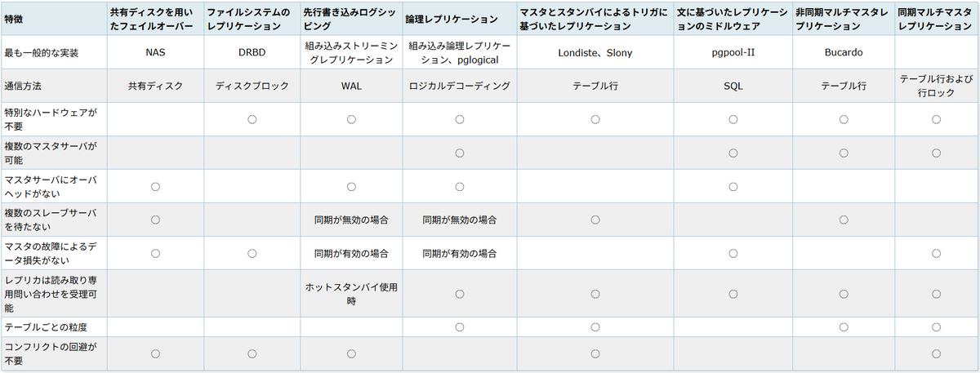Click the ディスクブロック cell

[x=252, y=86]
